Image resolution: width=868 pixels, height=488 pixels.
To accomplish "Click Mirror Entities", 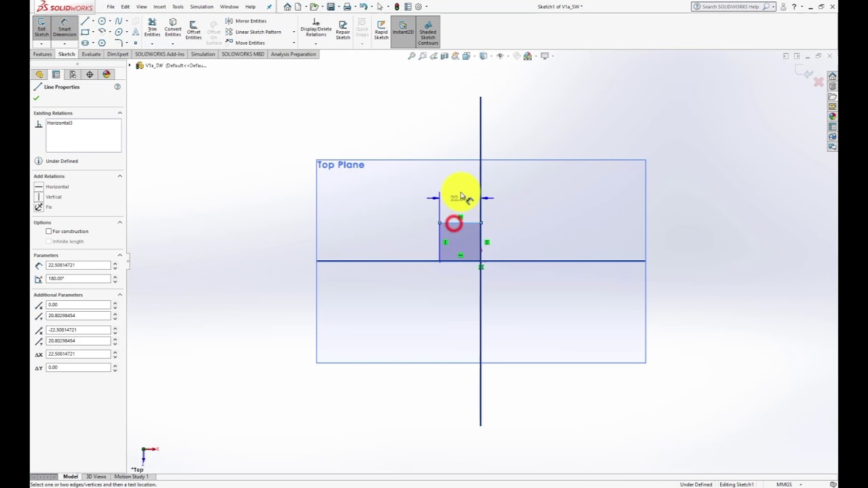I will click(245, 21).
